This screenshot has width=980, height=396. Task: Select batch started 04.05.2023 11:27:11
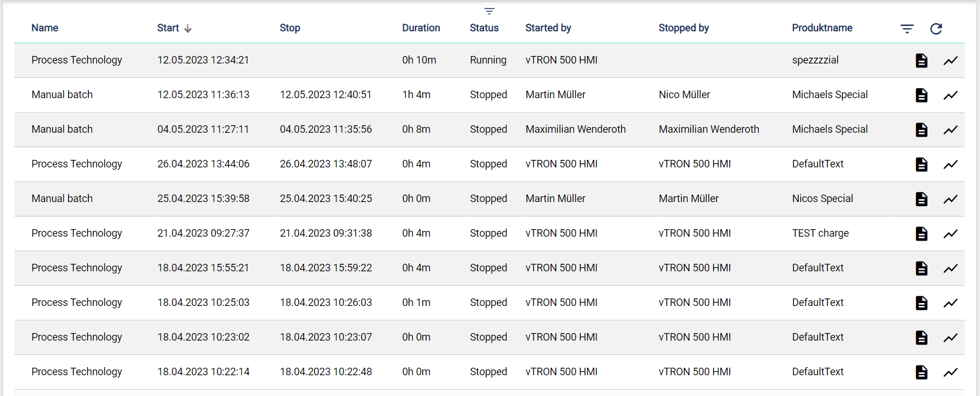click(203, 129)
